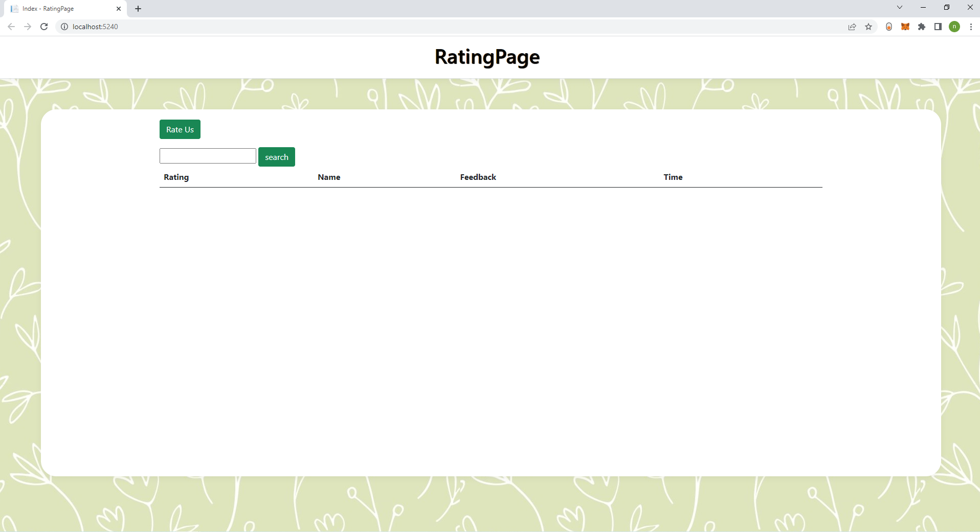Click the share page icon
Screen dimensions: 980x532
[x=852, y=27]
